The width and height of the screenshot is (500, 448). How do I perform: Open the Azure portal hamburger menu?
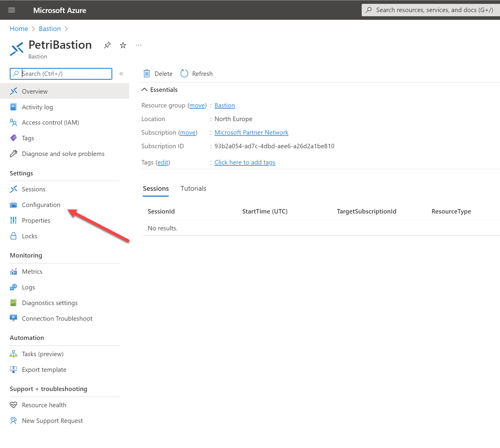(12, 10)
